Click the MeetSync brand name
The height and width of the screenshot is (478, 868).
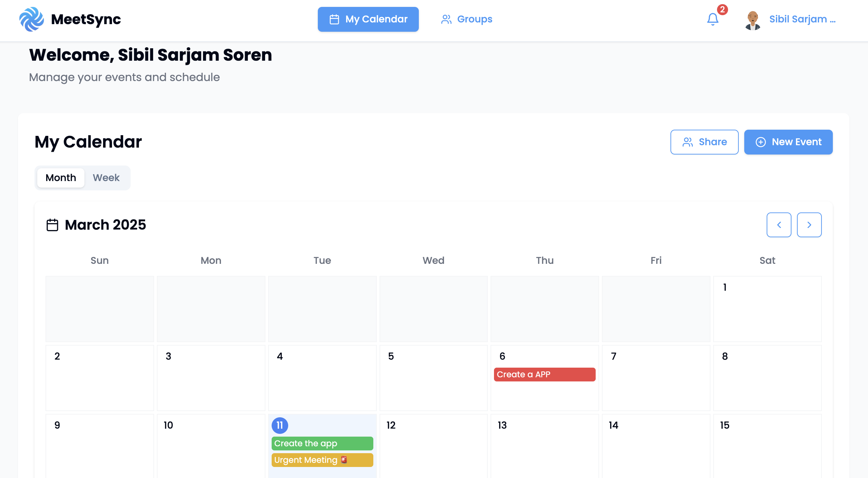click(x=86, y=19)
